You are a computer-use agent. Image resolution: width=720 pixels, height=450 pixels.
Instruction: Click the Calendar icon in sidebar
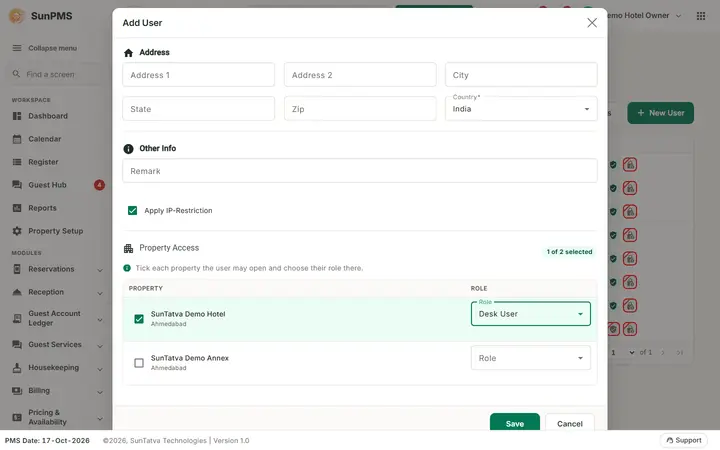[x=17, y=139]
